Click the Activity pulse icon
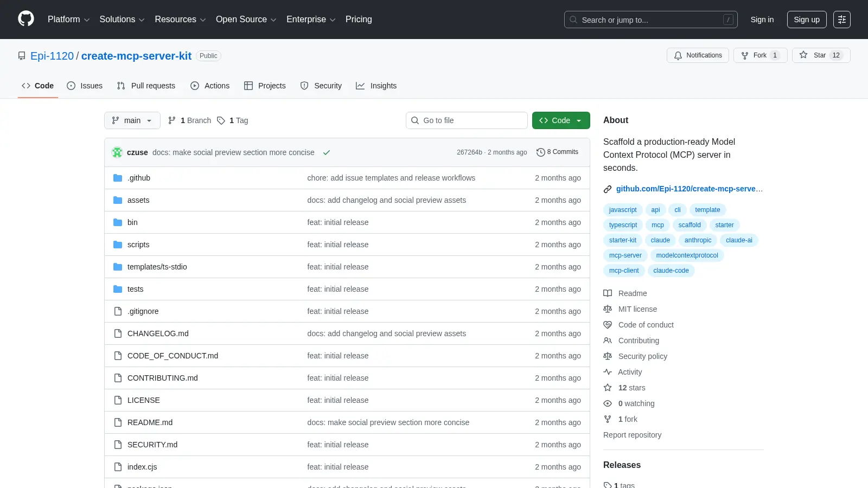 click(608, 372)
